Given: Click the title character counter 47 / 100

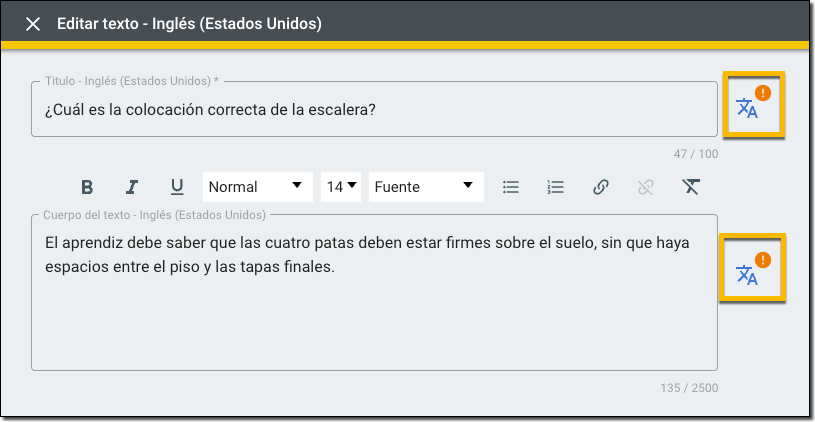Looking at the screenshot, I should pyautogui.click(x=696, y=154).
